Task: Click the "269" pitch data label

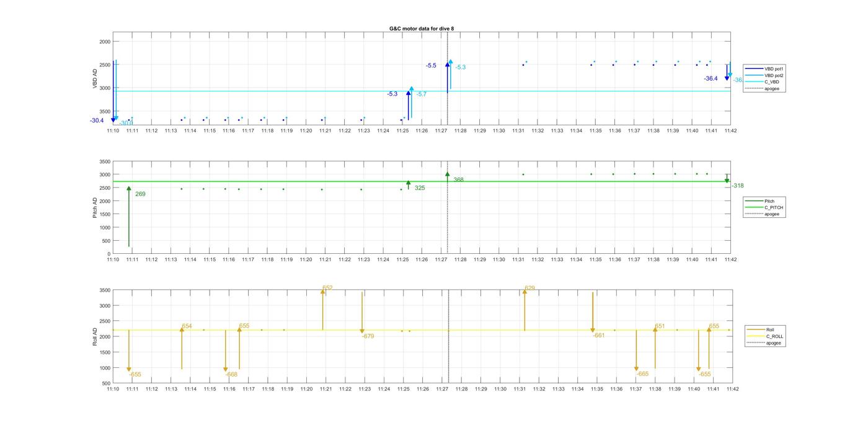Action: click(x=140, y=194)
